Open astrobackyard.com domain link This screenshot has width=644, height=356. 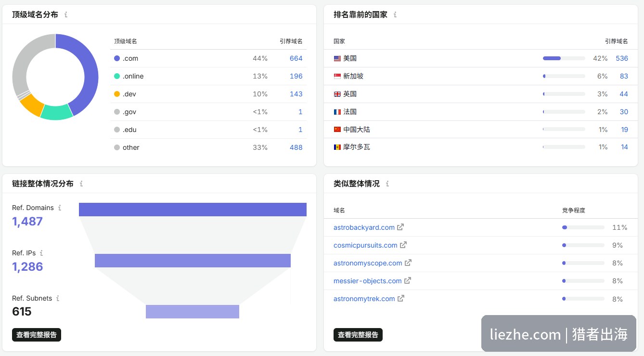point(364,227)
